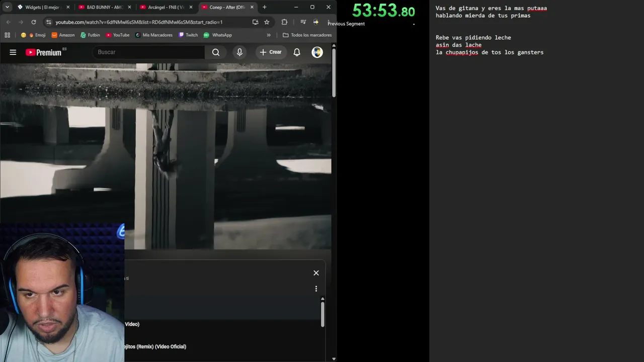Bookmark this page with the star icon
644x362 pixels.
coord(267,22)
